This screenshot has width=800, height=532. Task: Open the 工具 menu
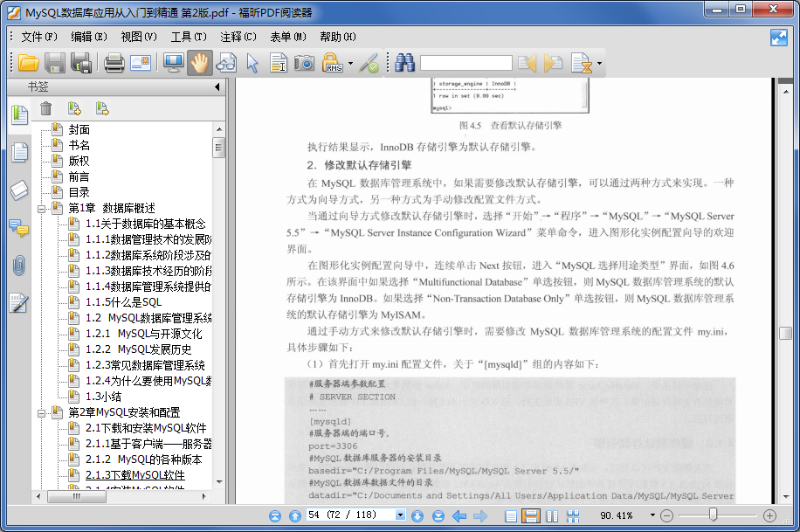pos(189,37)
